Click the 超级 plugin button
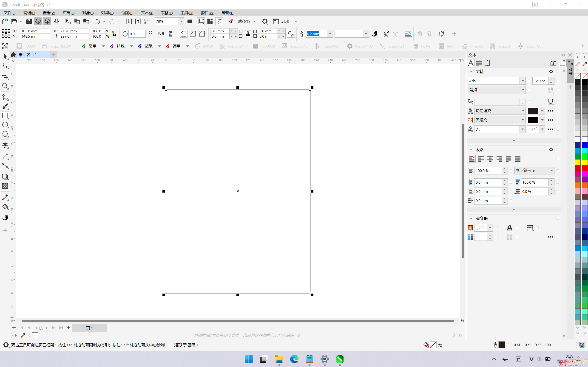 145,46
